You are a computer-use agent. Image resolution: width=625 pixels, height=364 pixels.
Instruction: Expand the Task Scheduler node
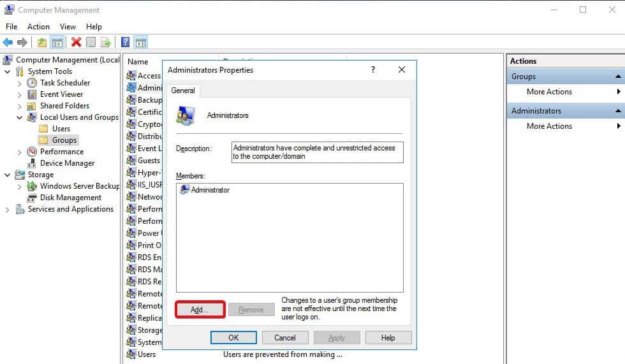pos(20,84)
